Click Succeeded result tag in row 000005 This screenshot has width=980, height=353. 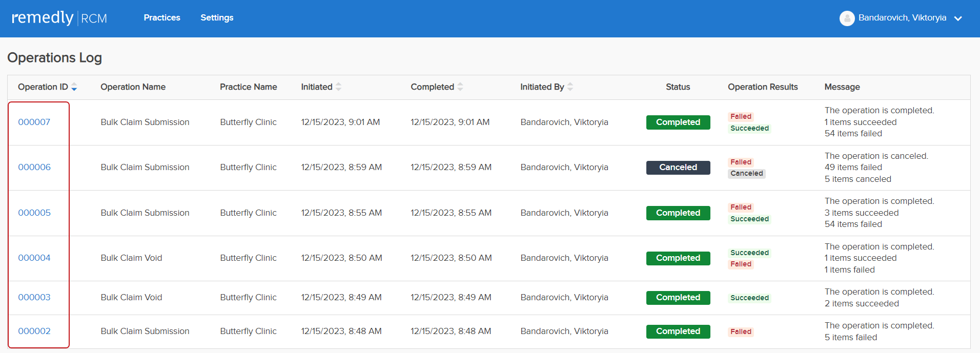[x=749, y=219]
